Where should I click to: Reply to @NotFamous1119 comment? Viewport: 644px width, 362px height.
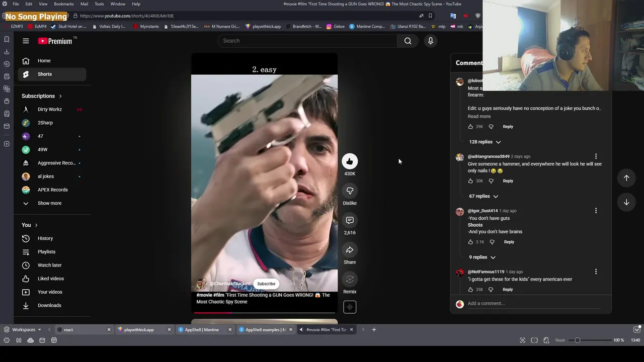tap(508, 290)
